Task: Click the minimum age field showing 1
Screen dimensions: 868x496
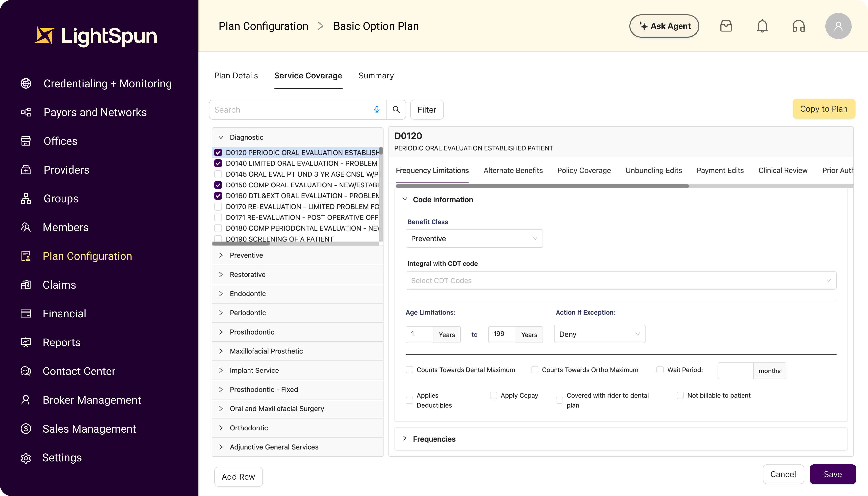Action: point(420,334)
